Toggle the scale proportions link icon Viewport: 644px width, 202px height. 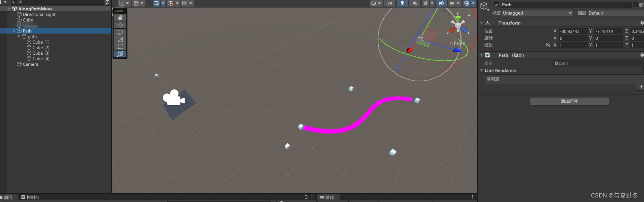click(x=548, y=45)
